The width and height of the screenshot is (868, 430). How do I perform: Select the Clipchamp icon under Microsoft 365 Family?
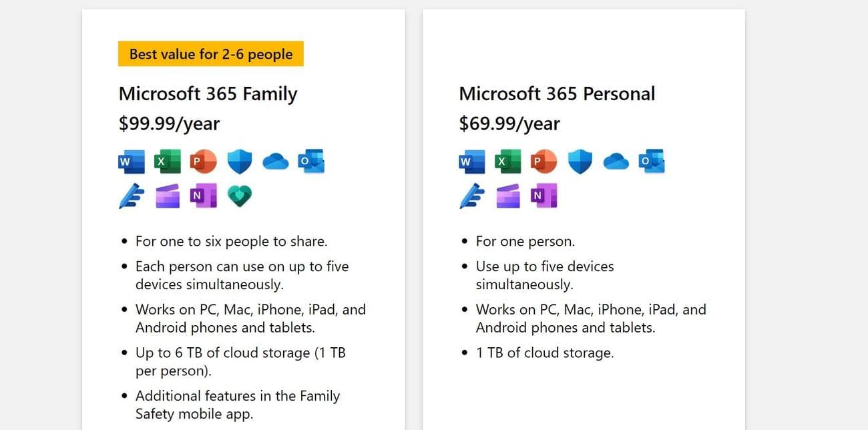pyautogui.click(x=168, y=196)
